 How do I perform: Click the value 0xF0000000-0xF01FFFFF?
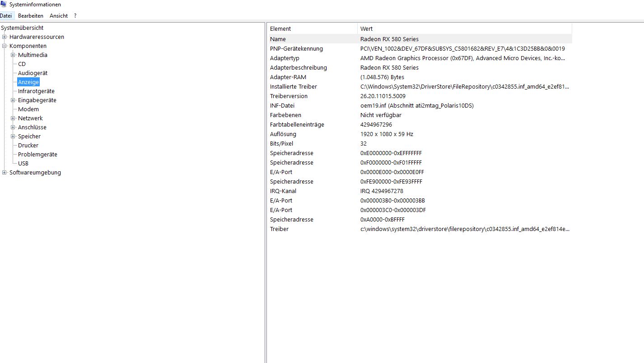coord(391,162)
